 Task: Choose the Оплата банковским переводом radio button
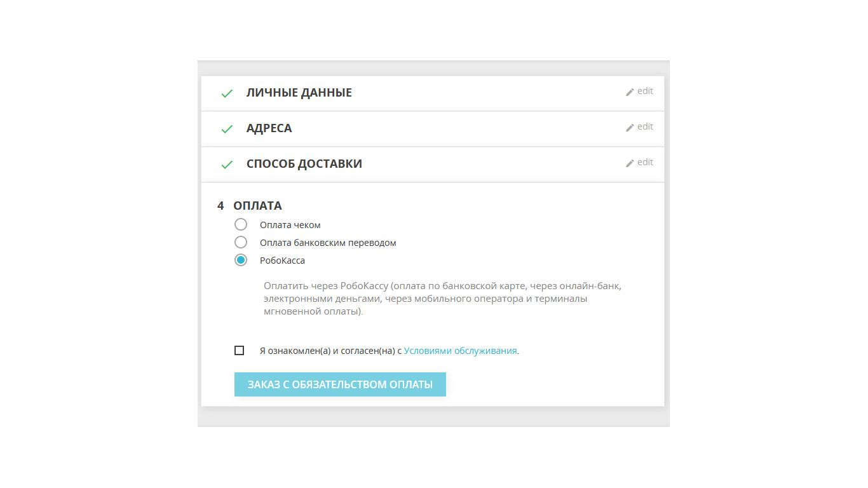click(x=241, y=242)
